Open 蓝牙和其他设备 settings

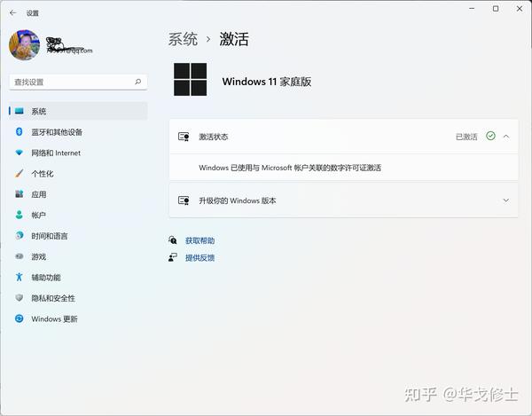click(x=78, y=131)
